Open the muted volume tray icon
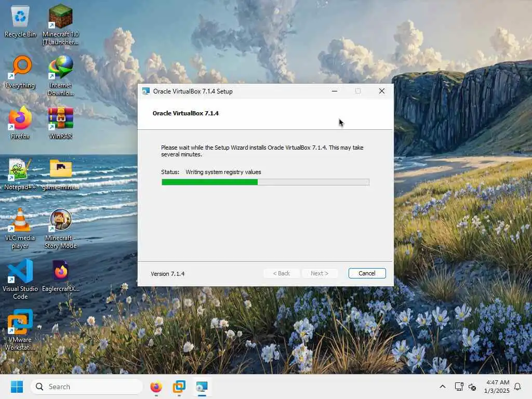Screen dimensions: 532x399 point(472,387)
